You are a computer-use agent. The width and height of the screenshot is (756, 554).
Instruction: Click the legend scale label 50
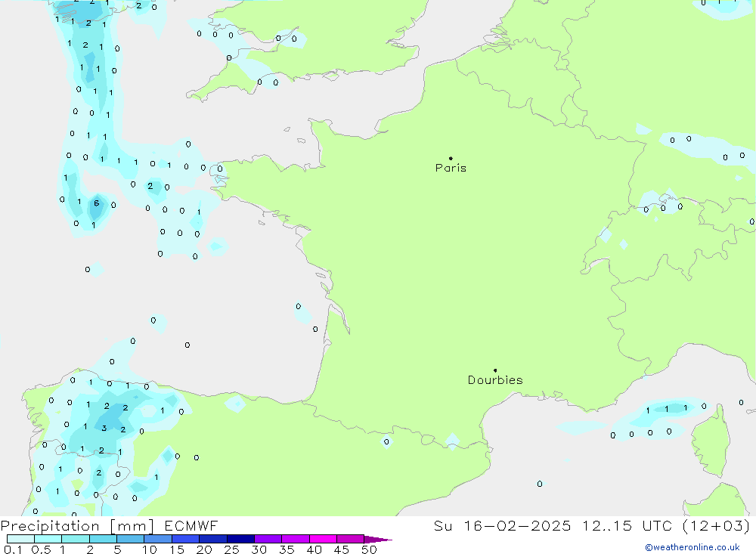tap(369, 549)
